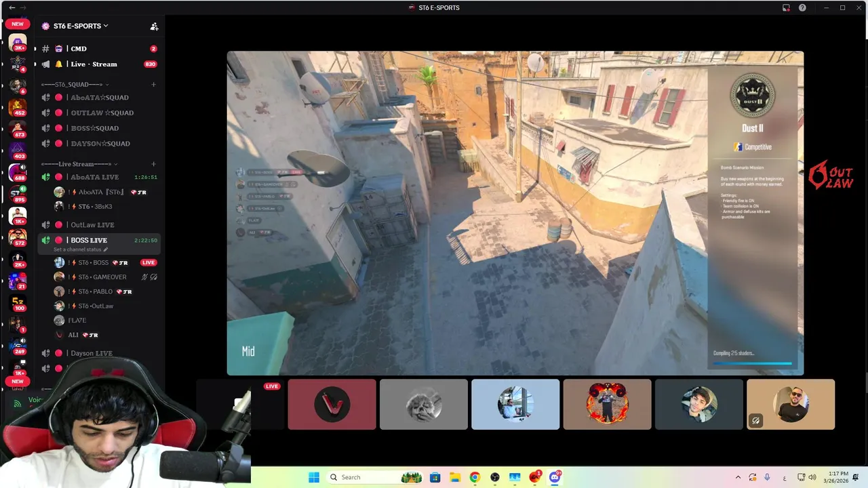Click the Windows Start button

click(314, 477)
